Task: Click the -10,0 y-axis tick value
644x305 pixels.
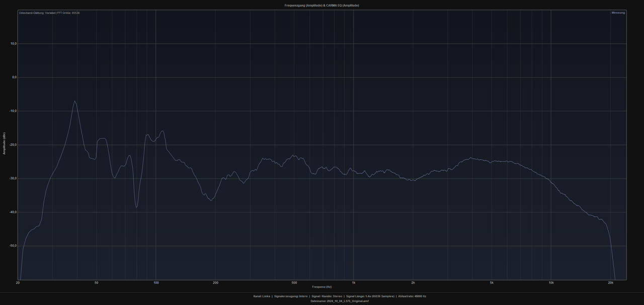Action: [13, 111]
